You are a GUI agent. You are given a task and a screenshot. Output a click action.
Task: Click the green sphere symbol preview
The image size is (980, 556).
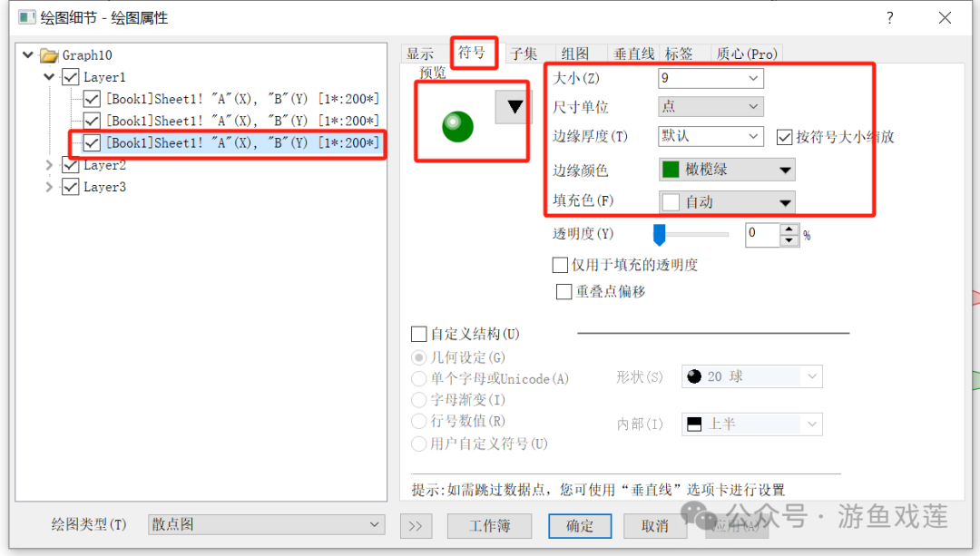coord(457,127)
